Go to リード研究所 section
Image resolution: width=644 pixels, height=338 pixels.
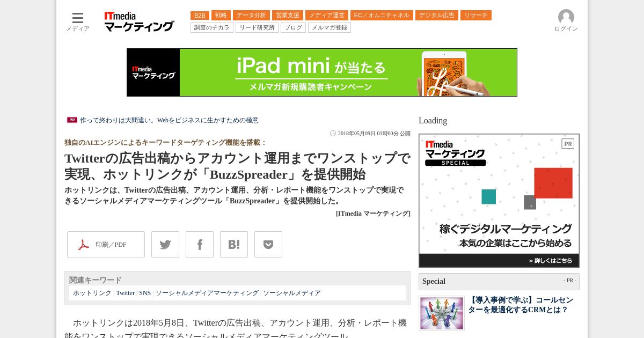pos(257,28)
